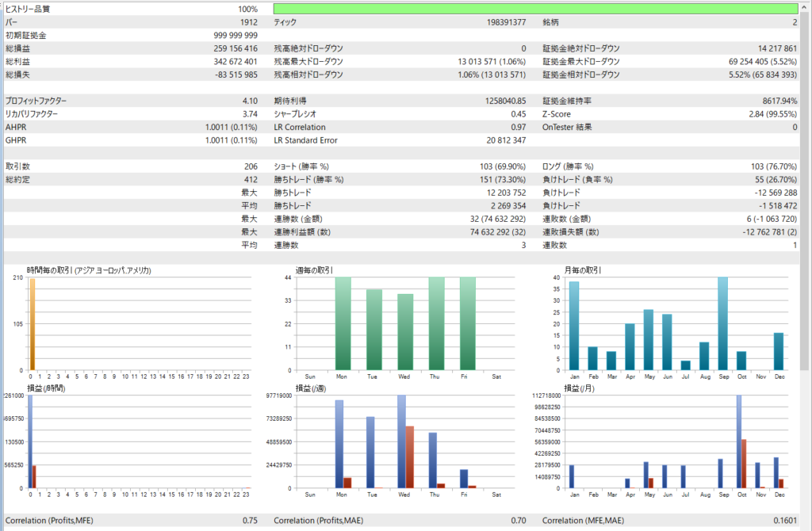Viewport: 812px width, 531px height.
Task: Select the Correlation (MFE,MAE) value 0.1601
Action: coord(783,521)
